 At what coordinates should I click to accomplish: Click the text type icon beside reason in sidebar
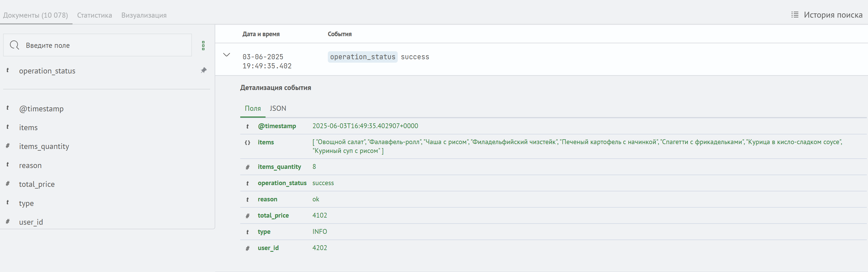tap(7, 165)
